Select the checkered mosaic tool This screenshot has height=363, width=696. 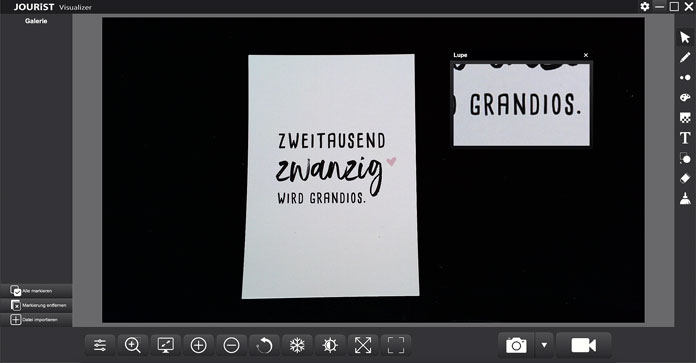click(x=685, y=118)
